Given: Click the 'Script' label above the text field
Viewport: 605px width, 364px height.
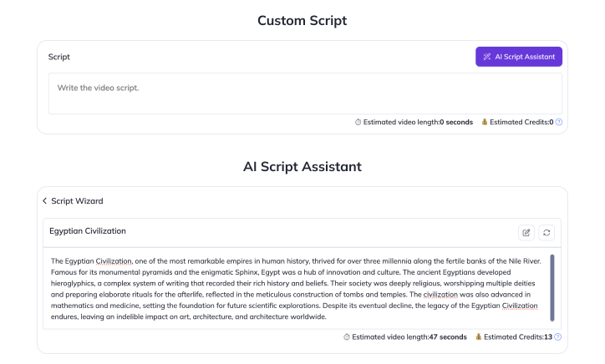Looking at the screenshot, I should [x=59, y=57].
